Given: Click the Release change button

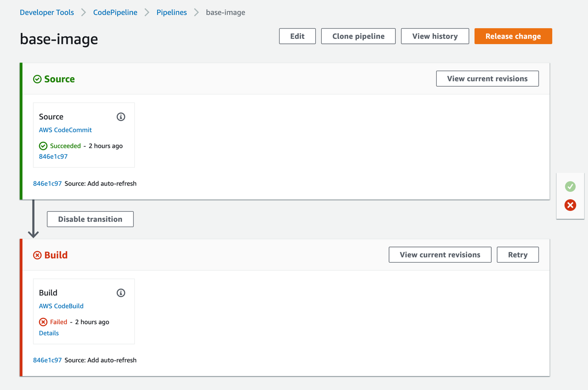Looking at the screenshot, I should [x=513, y=36].
